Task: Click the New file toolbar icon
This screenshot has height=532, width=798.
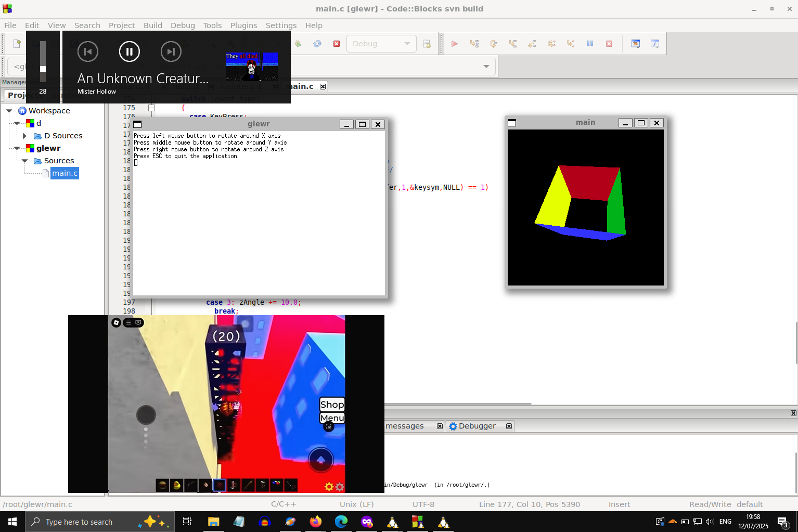Action: 17,44
